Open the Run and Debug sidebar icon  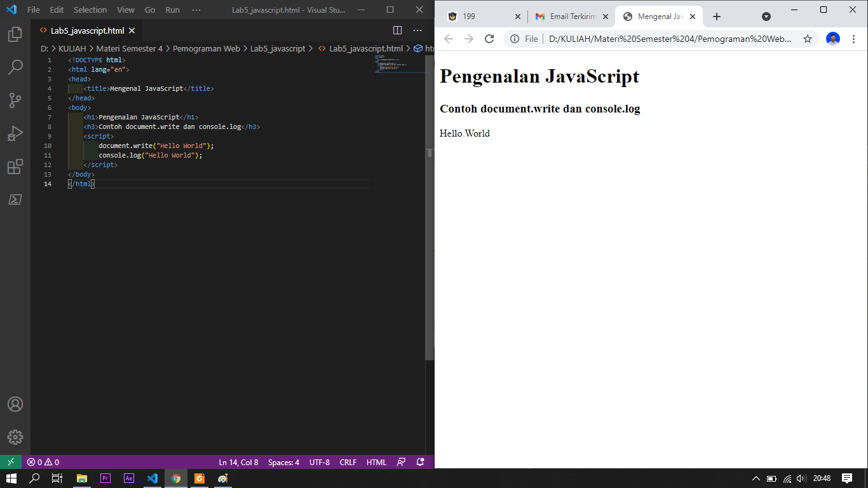(x=15, y=133)
